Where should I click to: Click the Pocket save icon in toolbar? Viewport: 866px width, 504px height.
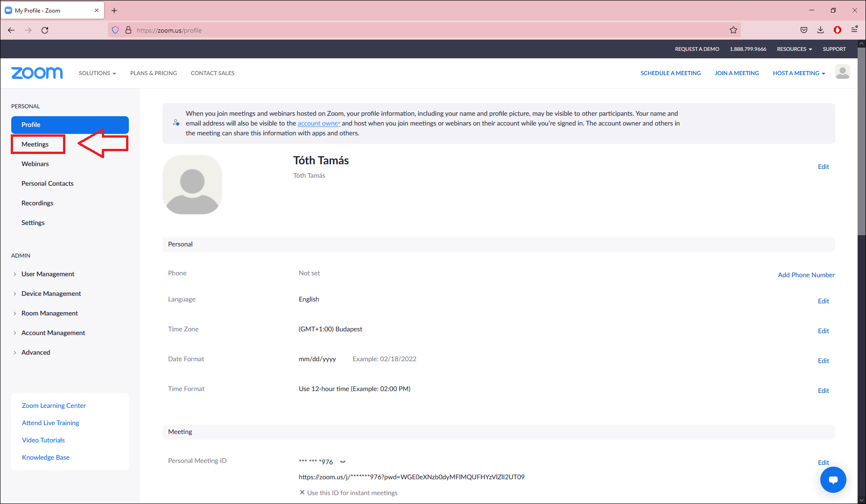[x=803, y=30]
